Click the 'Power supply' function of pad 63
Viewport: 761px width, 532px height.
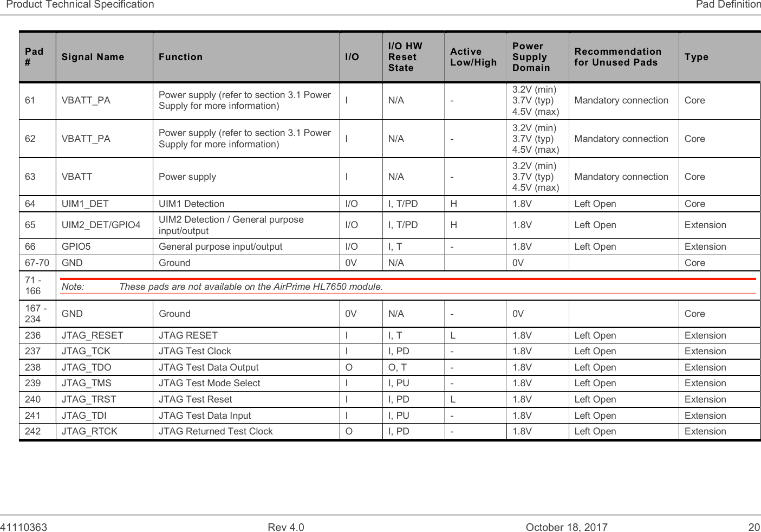click(187, 177)
